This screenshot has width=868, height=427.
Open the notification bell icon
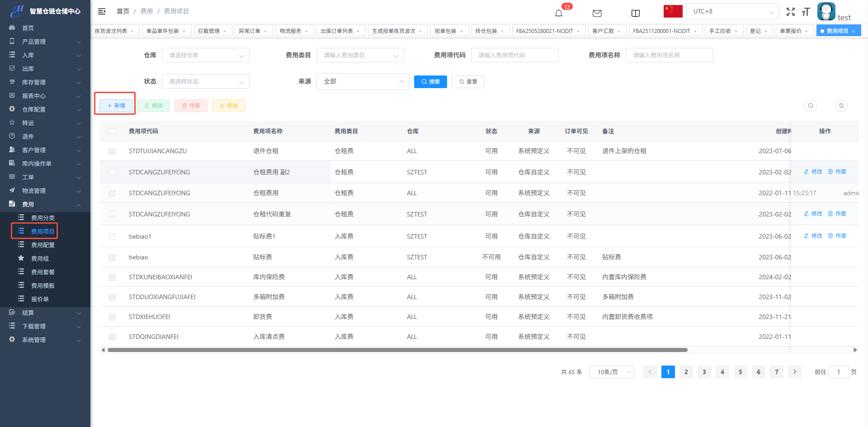[x=559, y=13]
